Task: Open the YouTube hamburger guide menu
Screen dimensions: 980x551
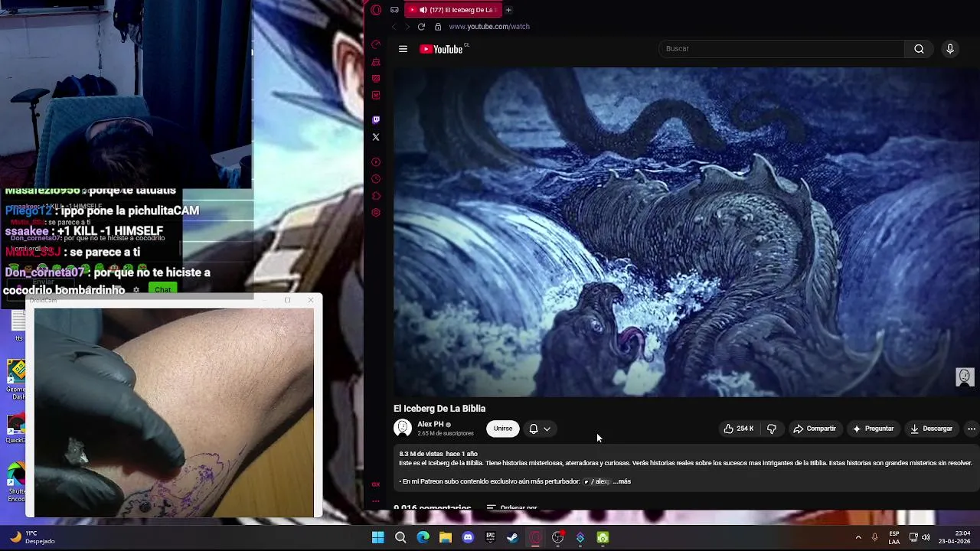Action: pyautogui.click(x=403, y=49)
